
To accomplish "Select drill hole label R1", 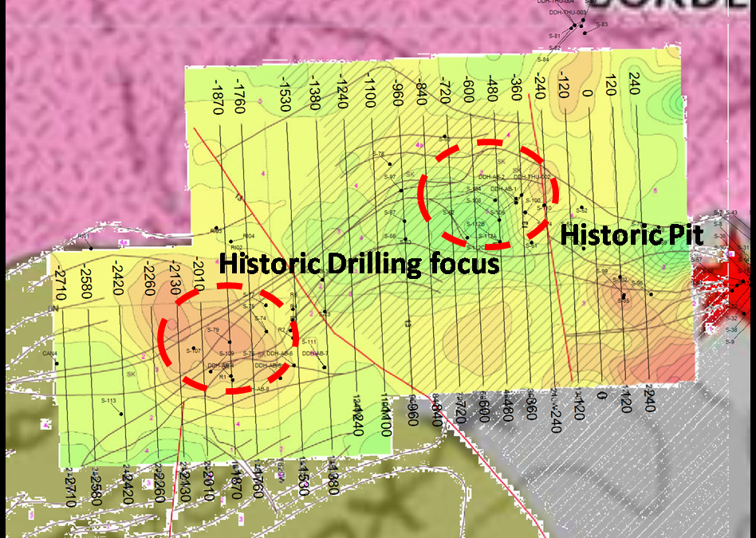I will pos(222,378).
